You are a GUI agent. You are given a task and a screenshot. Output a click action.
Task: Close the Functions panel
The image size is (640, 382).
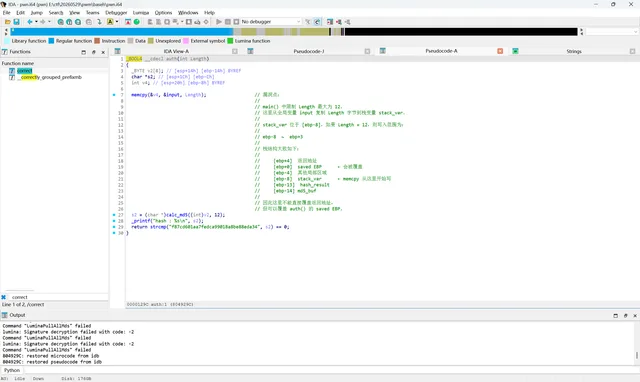pyautogui.click(x=103, y=52)
